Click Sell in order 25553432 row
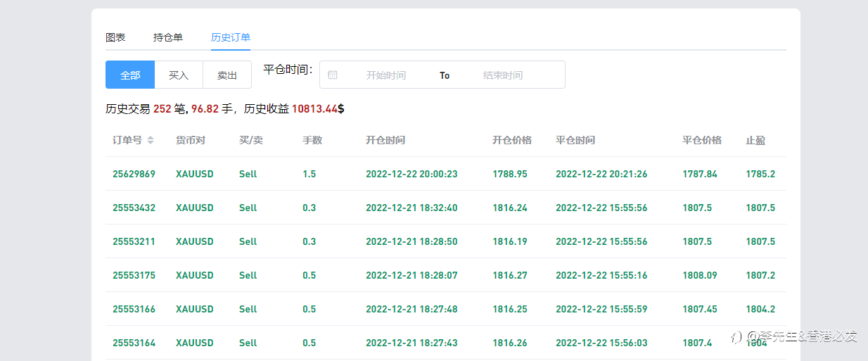 pyautogui.click(x=248, y=208)
